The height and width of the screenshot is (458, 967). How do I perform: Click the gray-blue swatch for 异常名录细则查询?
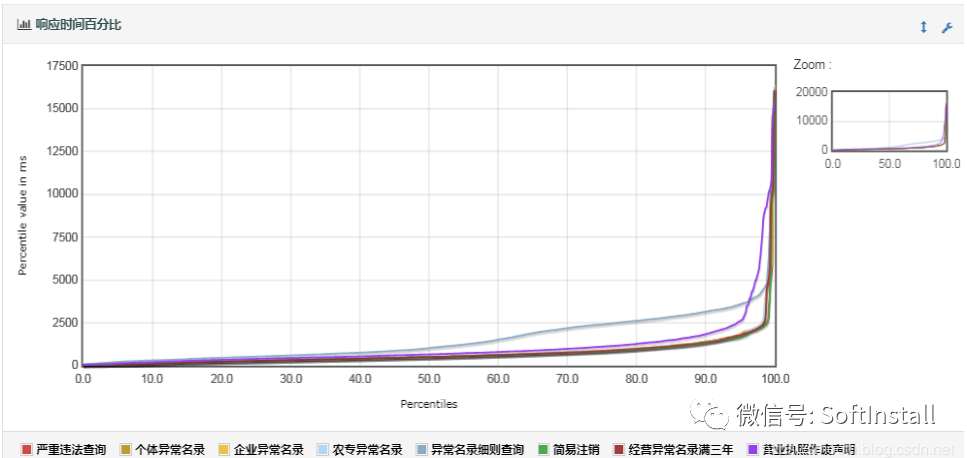pos(422,449)
